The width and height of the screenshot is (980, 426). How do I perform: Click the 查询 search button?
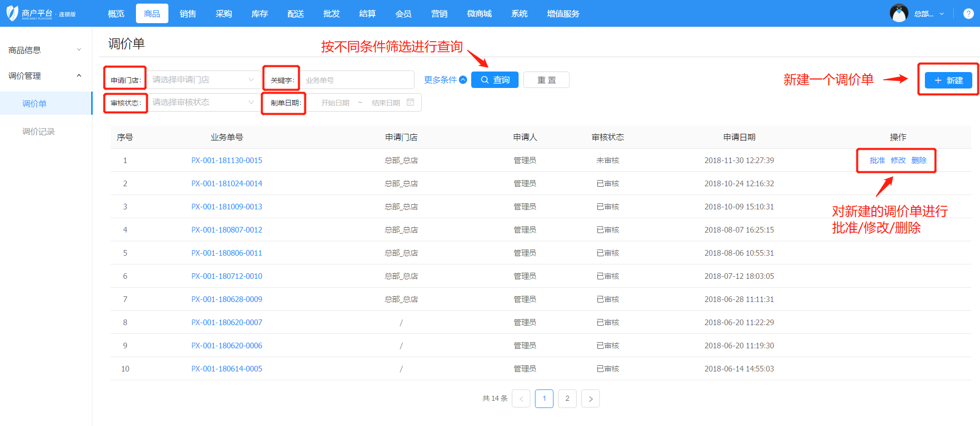click(494, 80)
